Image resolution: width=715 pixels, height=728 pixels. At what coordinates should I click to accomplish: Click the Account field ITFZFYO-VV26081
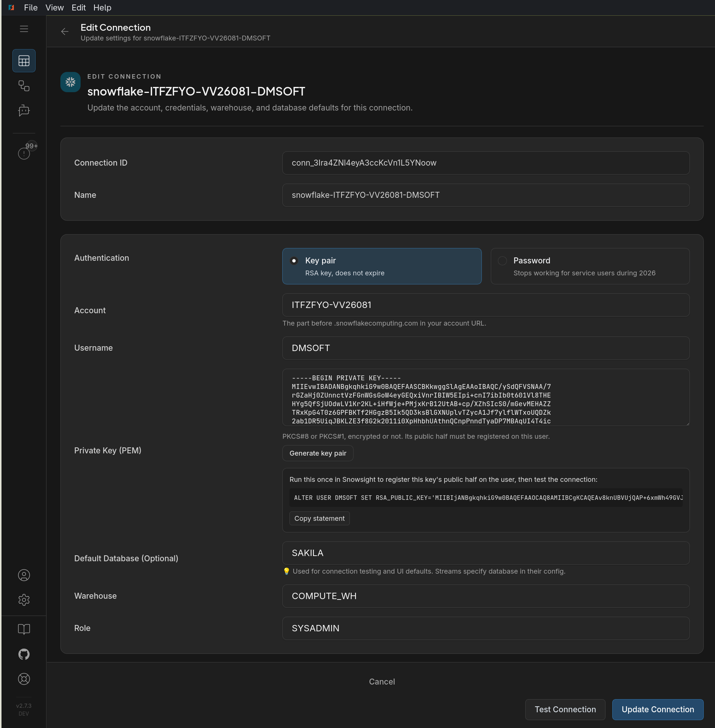point(486,305)
